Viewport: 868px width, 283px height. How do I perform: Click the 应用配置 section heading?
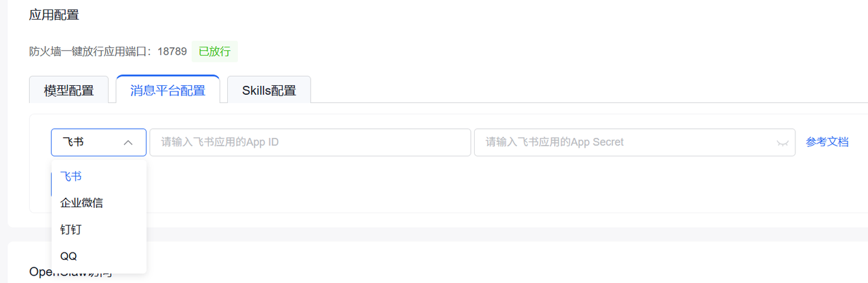click(x=54, y=14)
